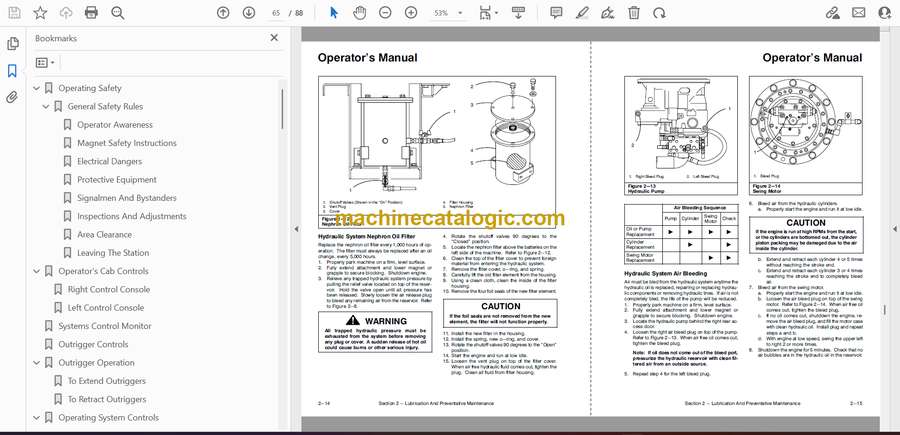Image resolution: width=900 pixels, height=435 pixels.
Task: Collapse Operator's Cab Controls bookmark
Action: point(37,271)
